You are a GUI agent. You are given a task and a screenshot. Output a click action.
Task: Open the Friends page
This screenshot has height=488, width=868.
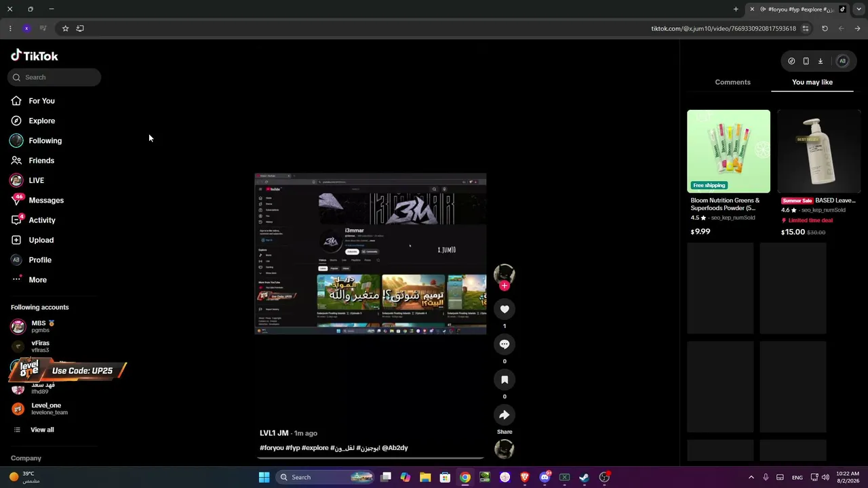pos(41,161)
